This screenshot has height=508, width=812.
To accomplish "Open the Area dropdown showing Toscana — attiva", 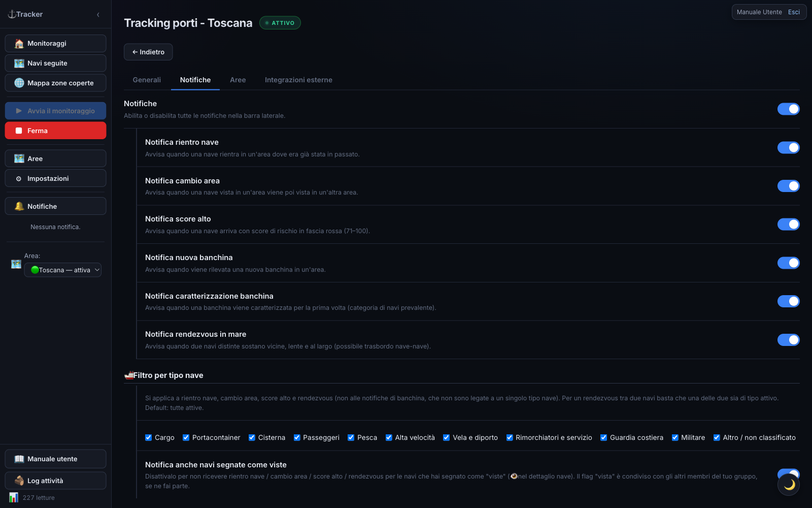I will click(63, 270).
